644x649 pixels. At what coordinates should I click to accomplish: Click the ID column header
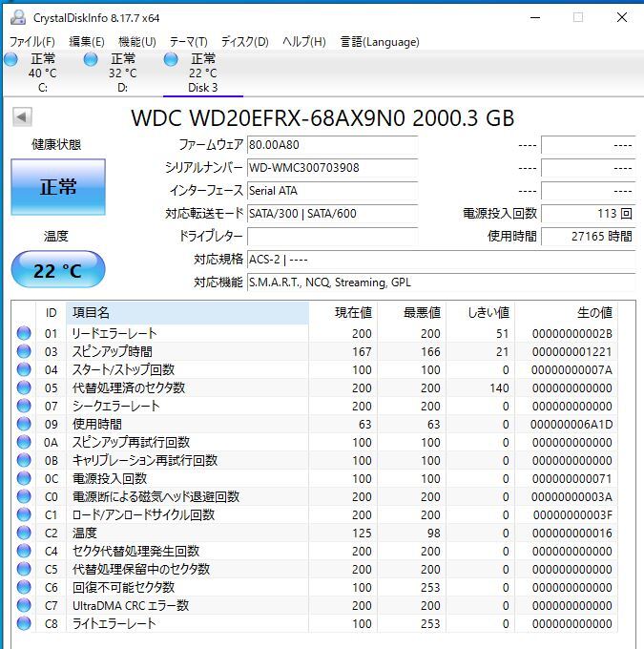click(x=51, y=312)
